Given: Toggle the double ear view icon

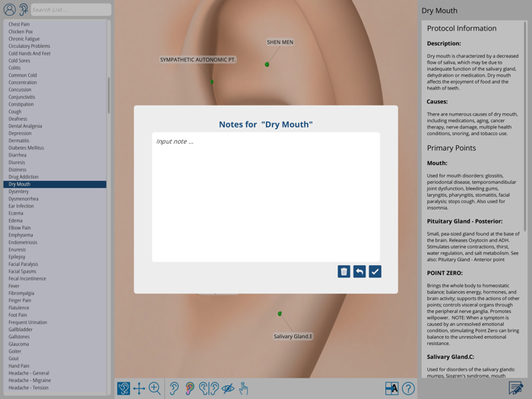Looking at the screenshot, I should tap(209, 388).
